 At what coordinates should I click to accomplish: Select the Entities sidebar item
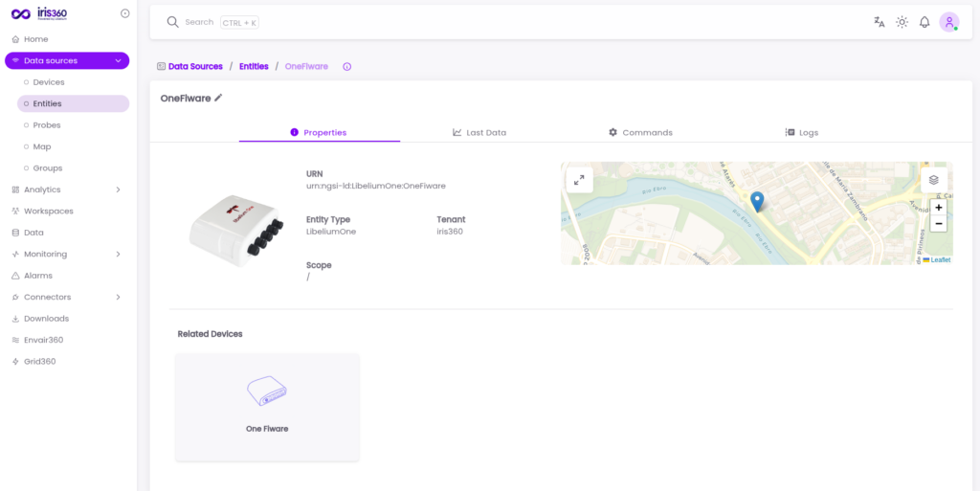[73, 103]
